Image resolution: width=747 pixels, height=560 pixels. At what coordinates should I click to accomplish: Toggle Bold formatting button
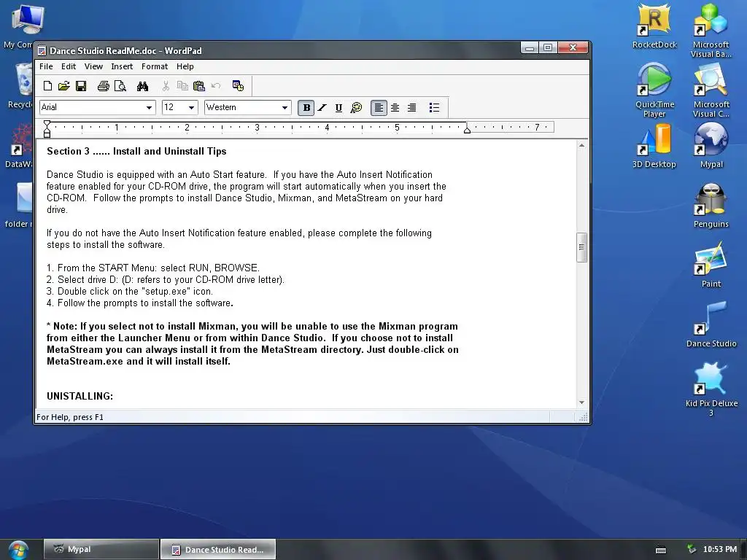point(306,108)
